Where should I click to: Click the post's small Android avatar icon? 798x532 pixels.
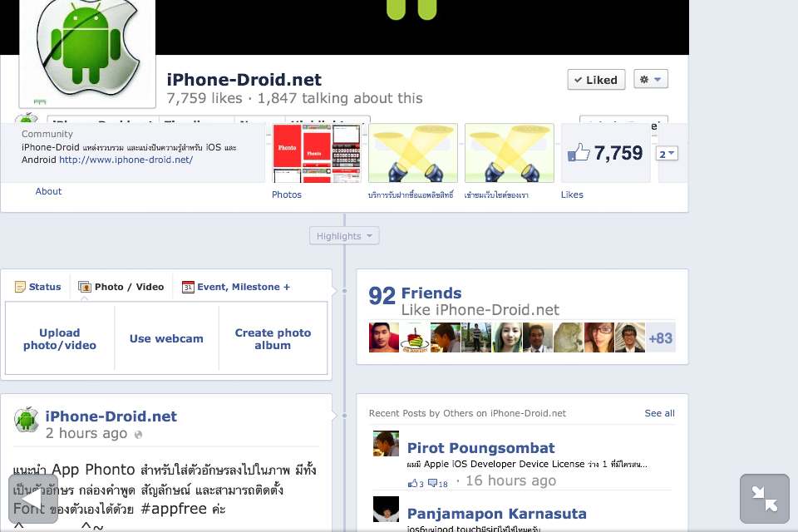click(27, 420)
